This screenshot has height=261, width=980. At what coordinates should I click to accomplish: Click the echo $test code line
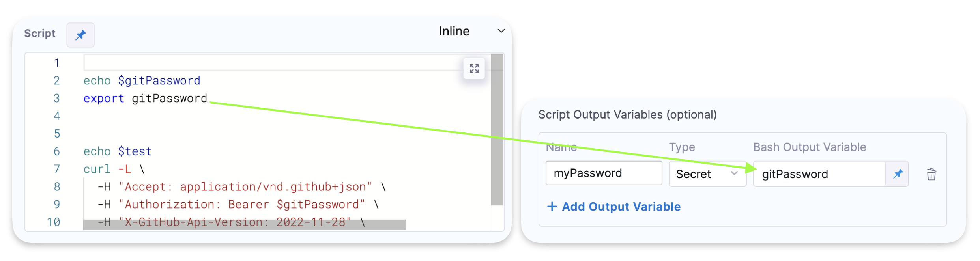tap(118, 151)
